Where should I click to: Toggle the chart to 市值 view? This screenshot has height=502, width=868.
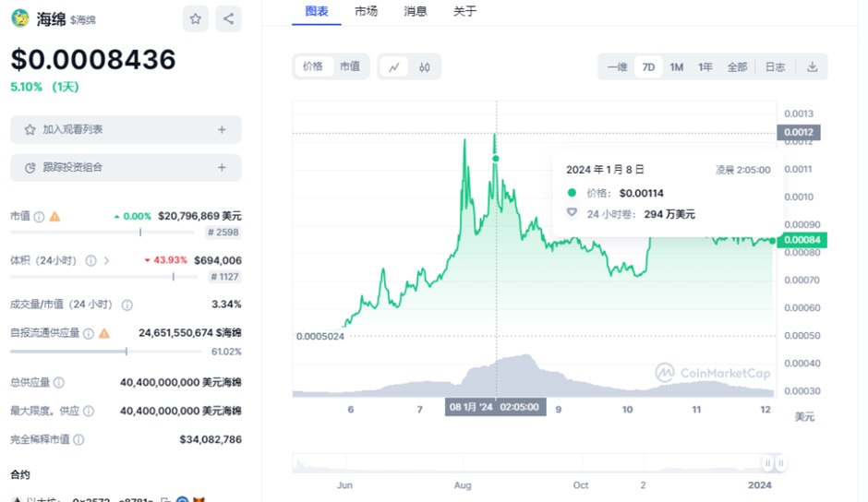click(x=350, y=66)
